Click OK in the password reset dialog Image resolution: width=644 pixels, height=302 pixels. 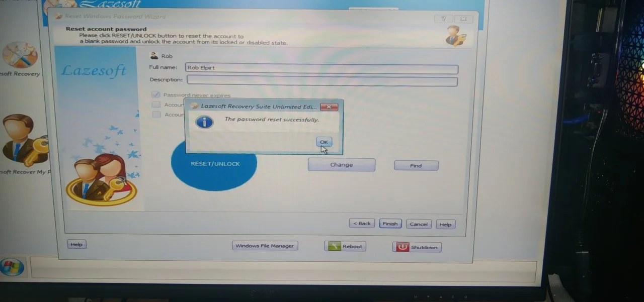[x=324, y=142]
